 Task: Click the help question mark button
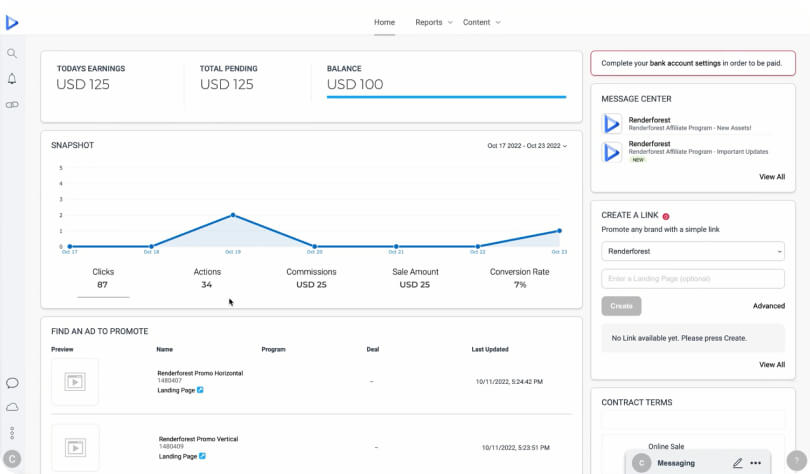796,460
